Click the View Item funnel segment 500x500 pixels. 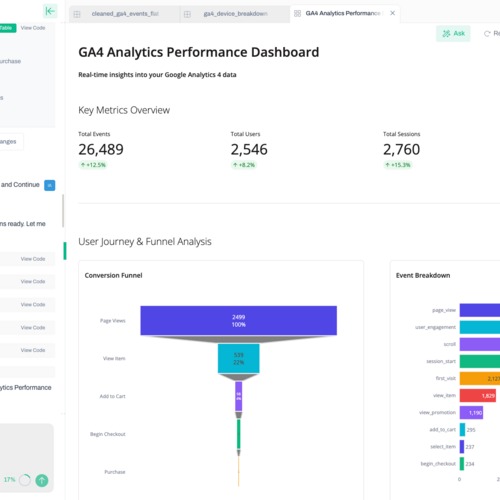[x=239, y=358]
